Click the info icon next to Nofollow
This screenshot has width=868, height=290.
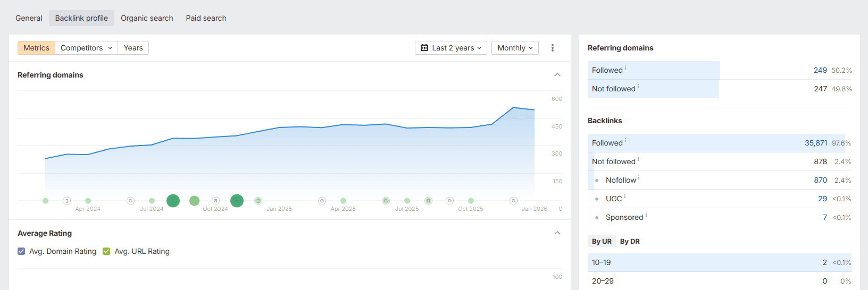[x=639, y=177]
